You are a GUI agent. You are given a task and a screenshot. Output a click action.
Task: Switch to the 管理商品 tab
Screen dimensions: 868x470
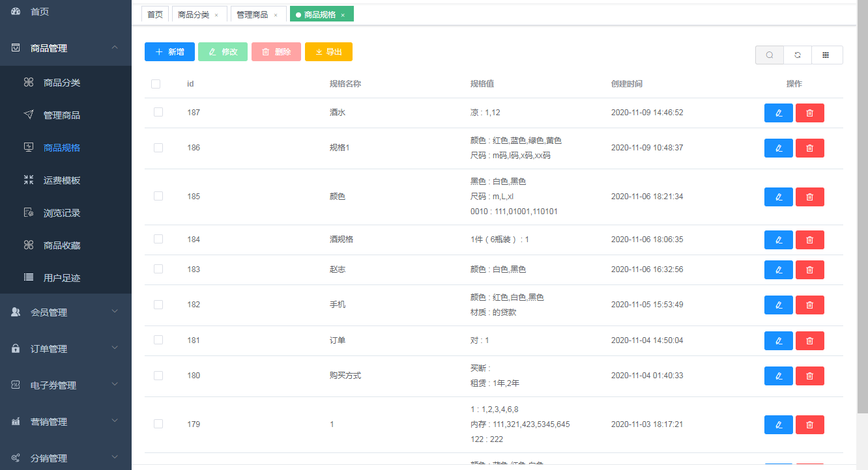pos(252,14)
